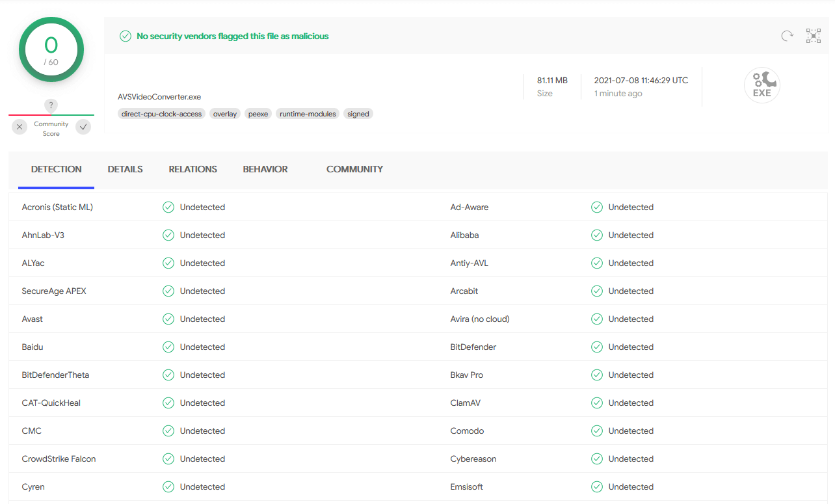Open the DETAILS tab
The width and height of the screenshot is (835, 504).
(126, 169)
